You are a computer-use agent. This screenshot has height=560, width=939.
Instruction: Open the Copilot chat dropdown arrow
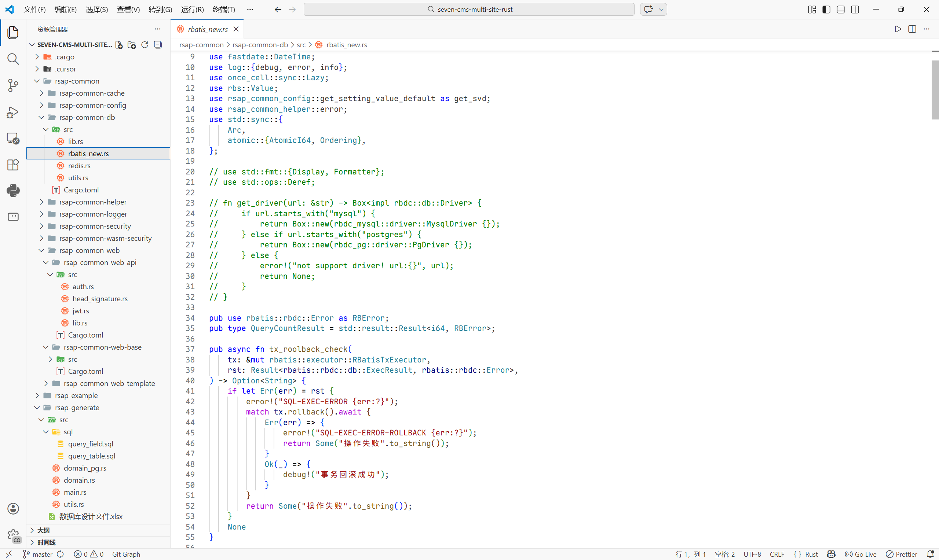(x=661, y=10)
